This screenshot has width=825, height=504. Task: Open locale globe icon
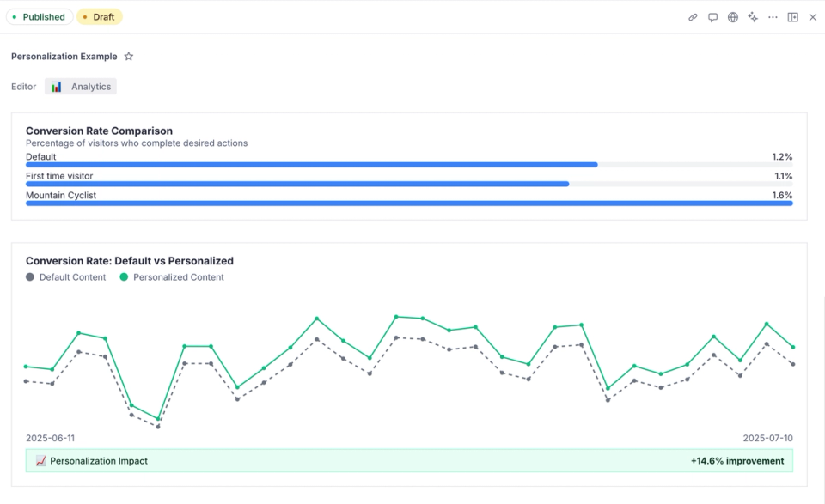(733, 17)
